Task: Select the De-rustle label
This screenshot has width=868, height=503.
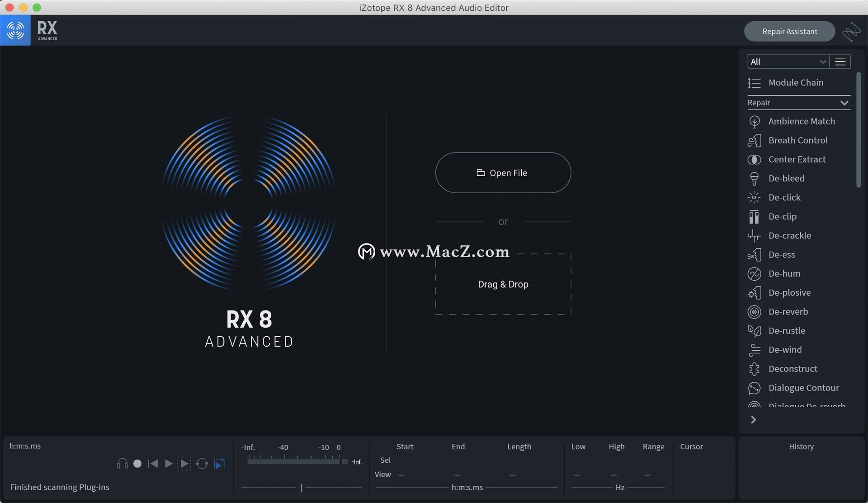Action: point(787,330)
